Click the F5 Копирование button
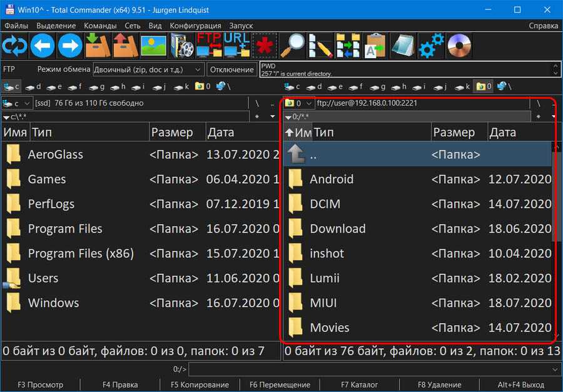563x392 pixels. [x=200, y=384]
